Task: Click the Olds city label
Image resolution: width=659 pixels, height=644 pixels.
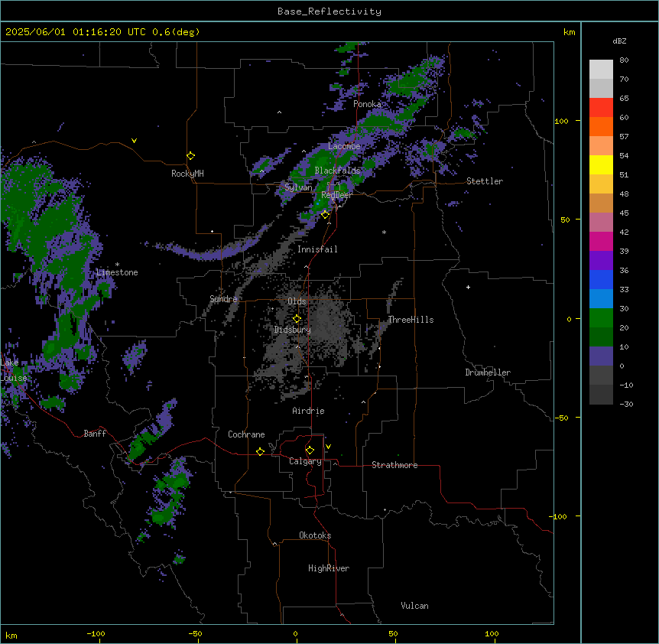Action: tap(297, 301)
